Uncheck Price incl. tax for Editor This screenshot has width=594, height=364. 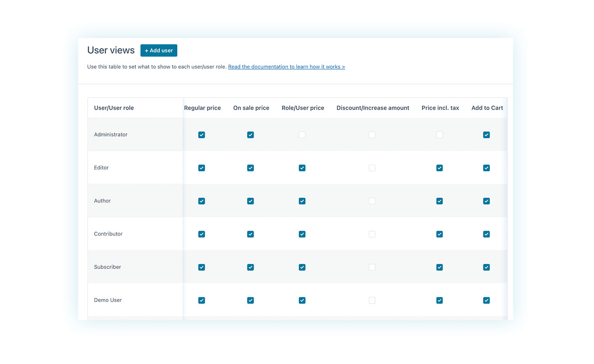(440, 168)
